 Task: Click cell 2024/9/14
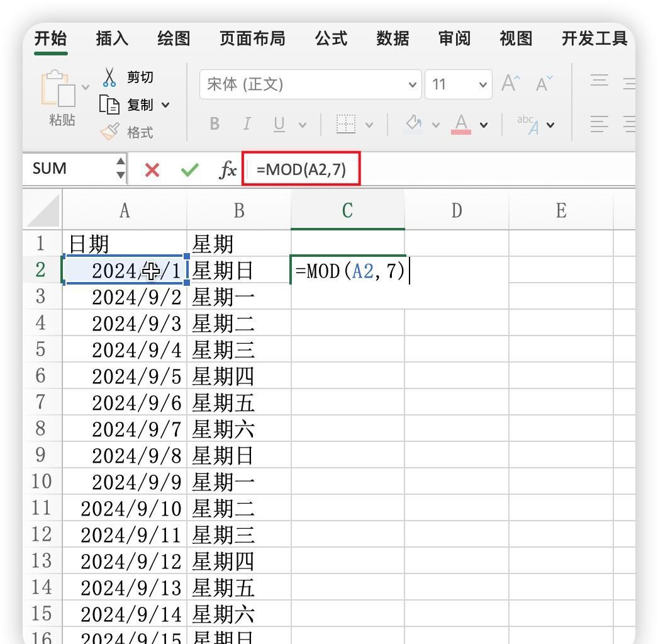125,613
